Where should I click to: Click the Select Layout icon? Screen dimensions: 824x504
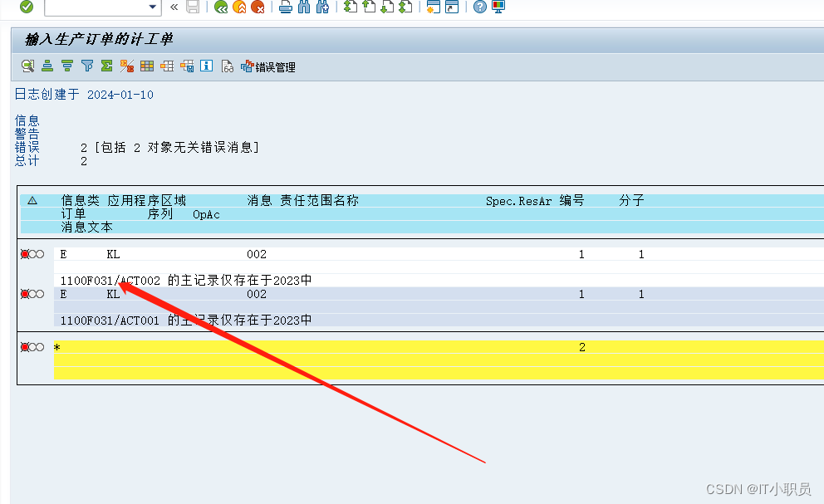click(x=167, y=66)
